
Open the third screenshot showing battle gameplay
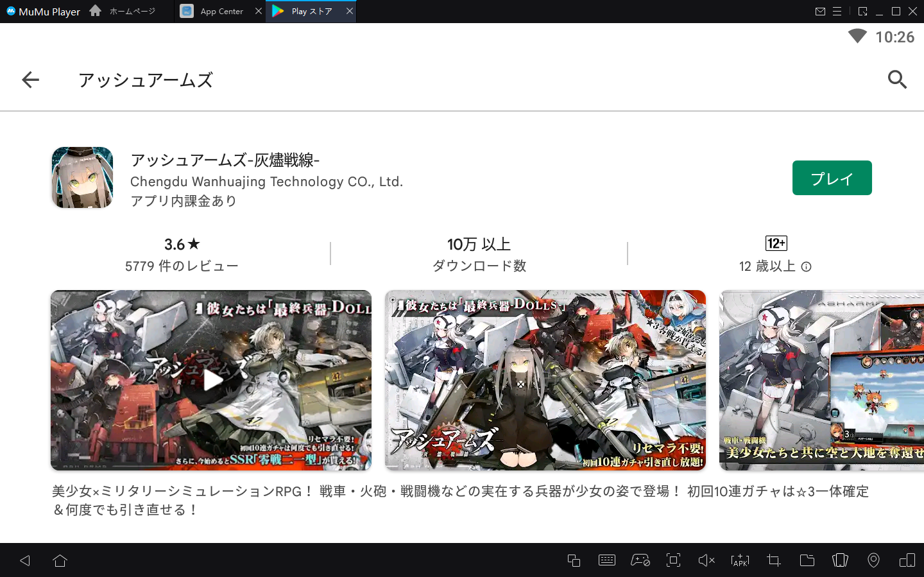click(x=821, y=380)
